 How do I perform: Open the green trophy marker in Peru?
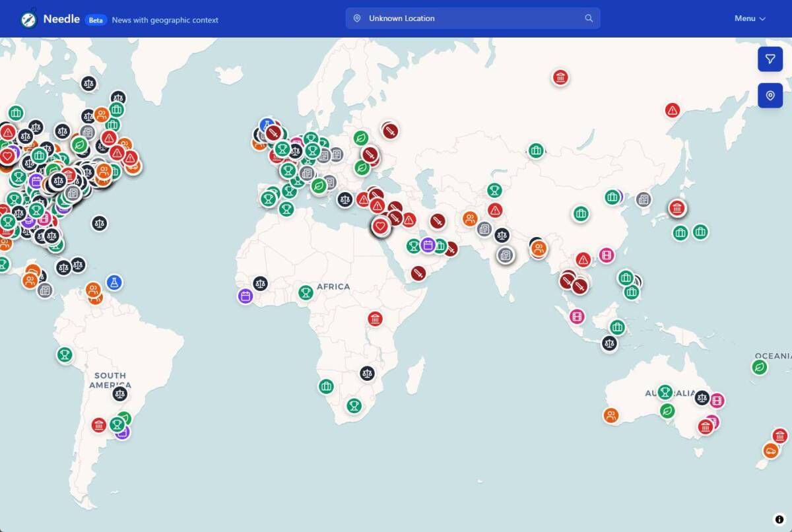point(65,355)
